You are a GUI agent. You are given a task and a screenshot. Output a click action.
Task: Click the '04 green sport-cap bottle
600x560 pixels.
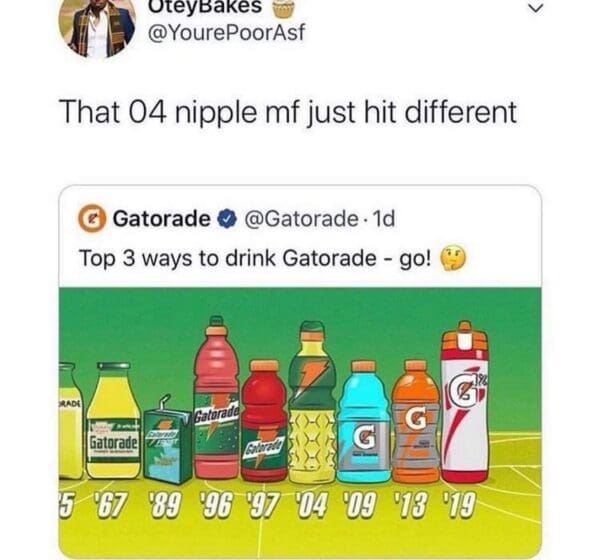313,402
